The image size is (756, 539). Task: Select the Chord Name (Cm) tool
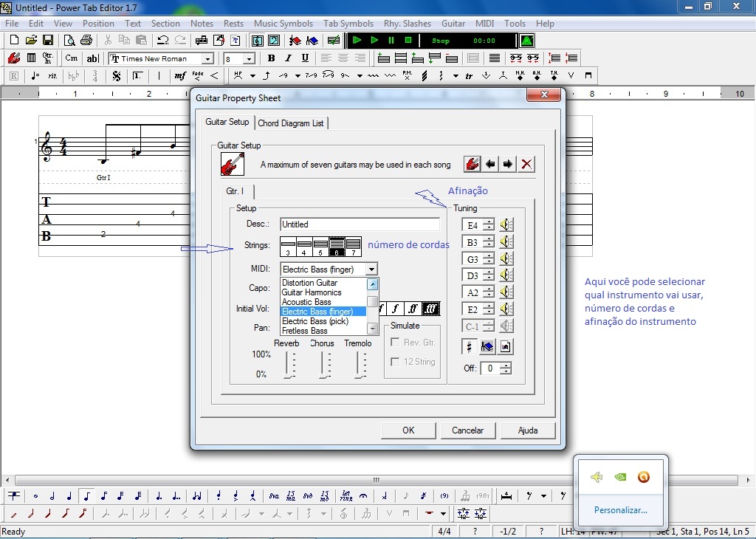coord(71,58)
